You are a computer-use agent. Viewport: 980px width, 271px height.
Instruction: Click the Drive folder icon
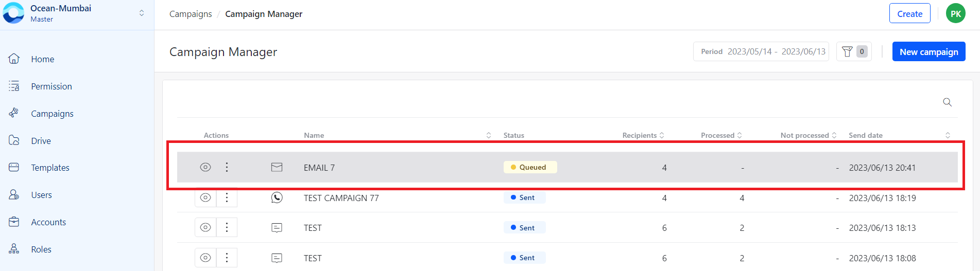coord(14,140)
